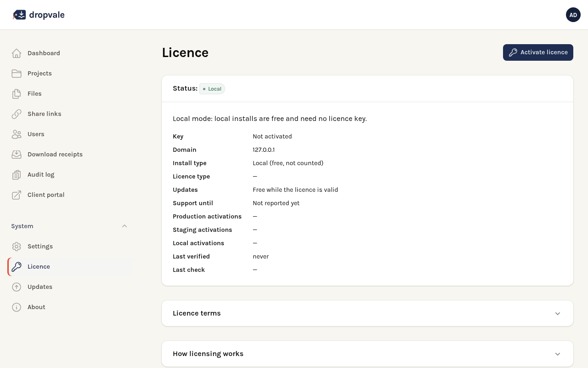Click 'Free while the licence is valid'
Viewport: 588px width, 368px height.
pyautogui.click(x=295, y=190)
